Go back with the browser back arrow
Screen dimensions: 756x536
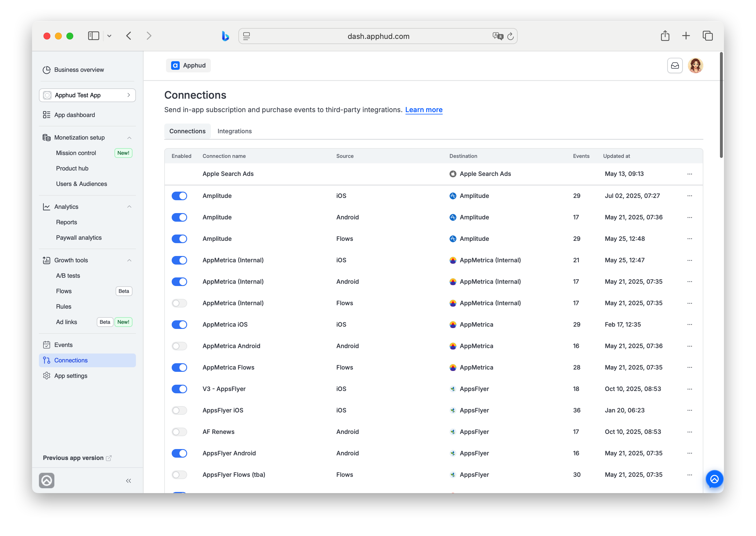[x=129, y=36]
